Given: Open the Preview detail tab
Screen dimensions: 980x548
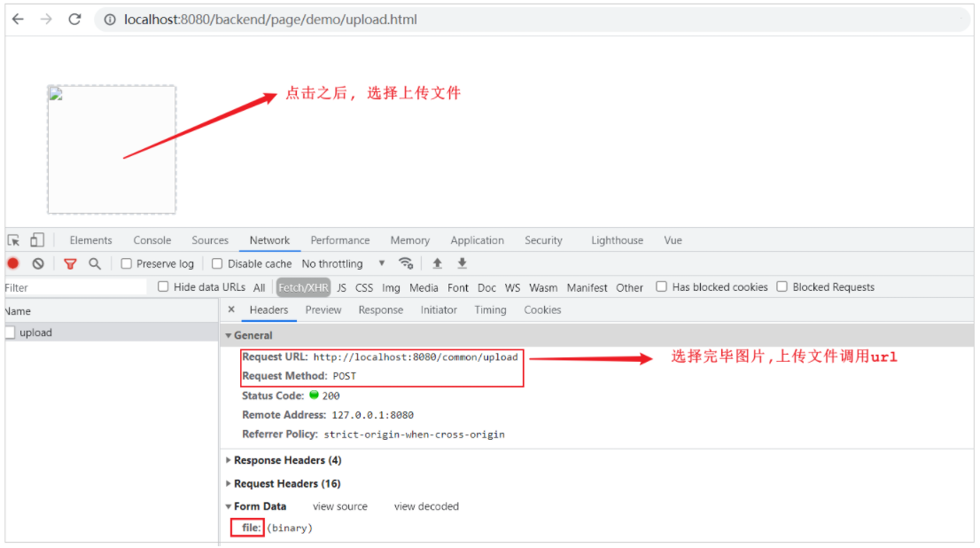Looking at the screenshot, I should [323, 310].
